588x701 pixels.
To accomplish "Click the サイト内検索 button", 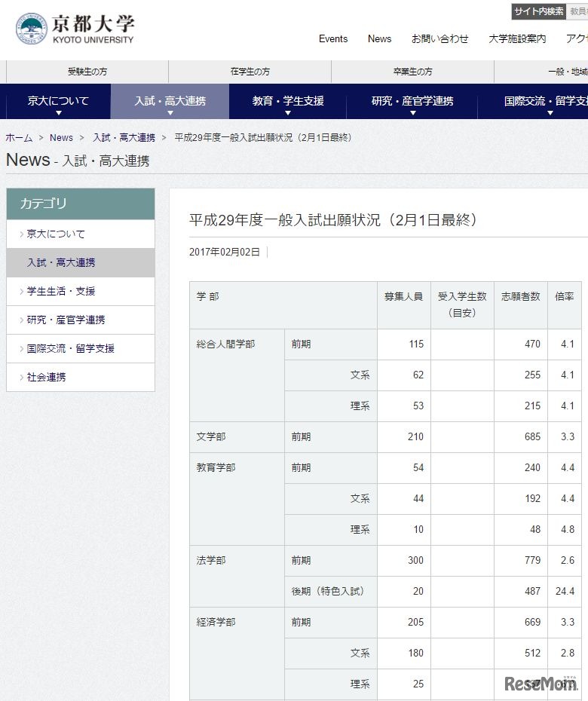I will 538,11.
